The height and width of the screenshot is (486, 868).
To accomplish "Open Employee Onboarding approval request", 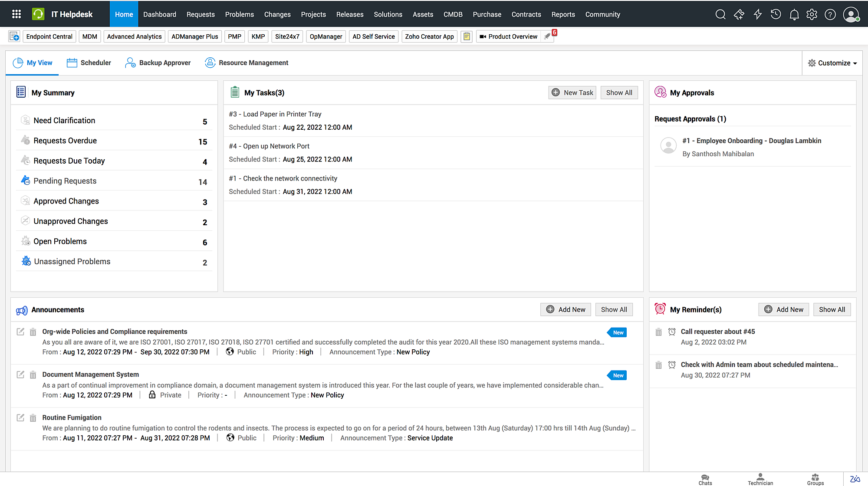I will click(751, 141).
